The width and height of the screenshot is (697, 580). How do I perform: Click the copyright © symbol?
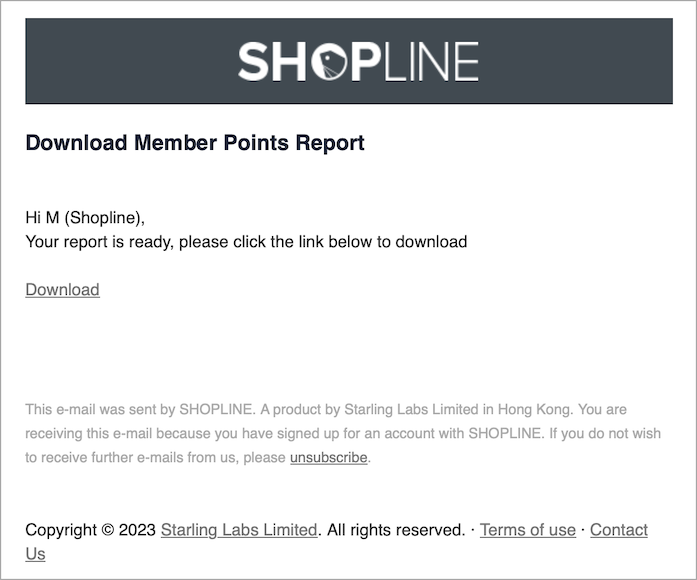tap(108, 530)
